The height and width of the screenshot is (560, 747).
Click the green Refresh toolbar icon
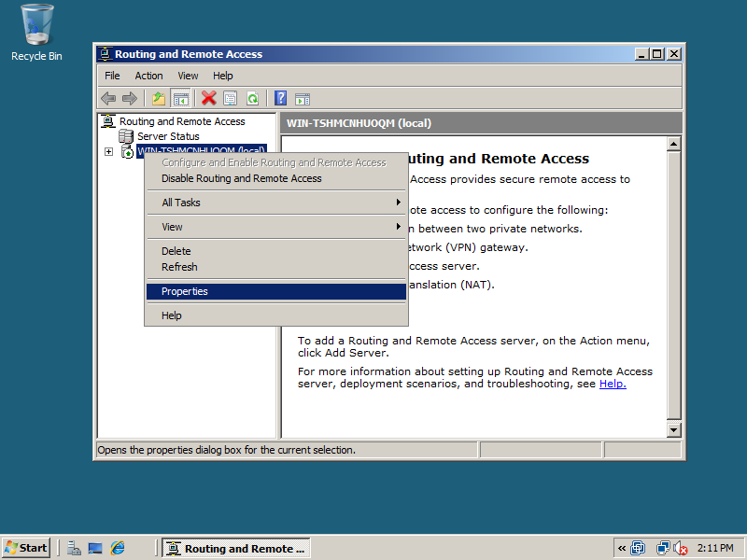(x=252, y=99)
